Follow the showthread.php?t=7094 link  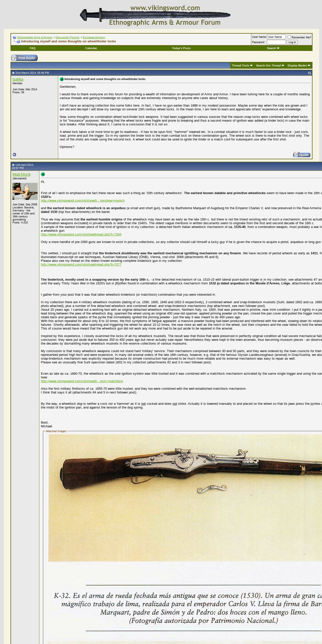click(81, 234)
